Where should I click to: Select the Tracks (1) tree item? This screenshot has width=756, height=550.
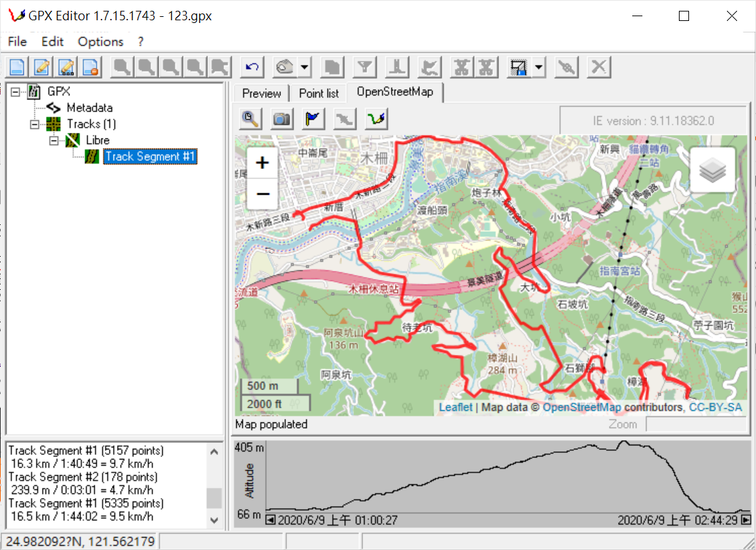91,124
